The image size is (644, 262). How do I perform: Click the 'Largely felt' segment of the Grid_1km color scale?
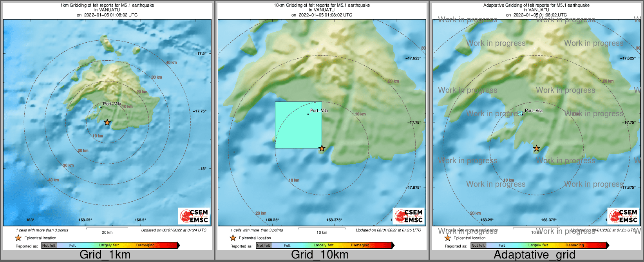[x=109, y=246]
